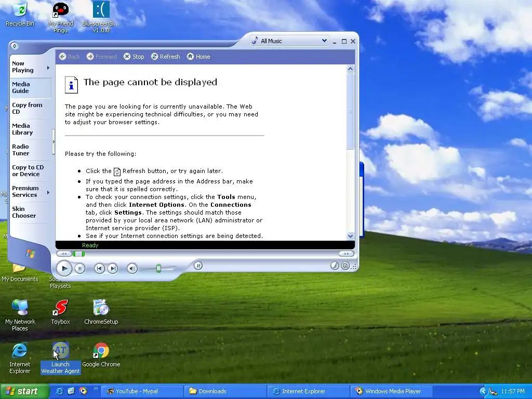Select the Media Guide tab
This screenshot has width=532, height=399.
[31, 87]
